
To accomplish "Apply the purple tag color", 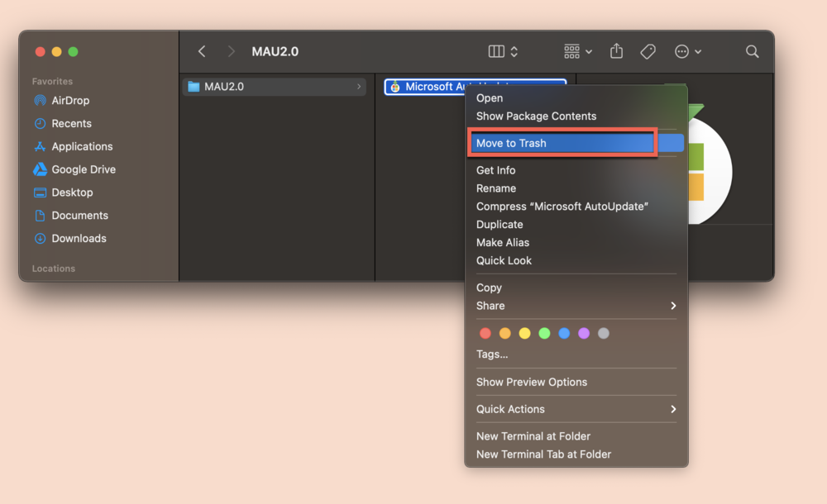I will click(584, 333).
